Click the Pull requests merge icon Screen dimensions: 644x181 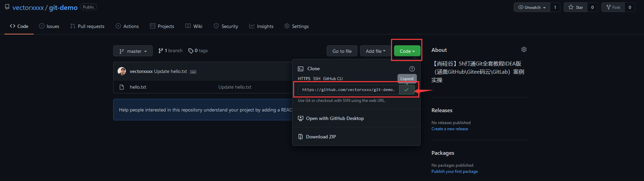(73, 26)
